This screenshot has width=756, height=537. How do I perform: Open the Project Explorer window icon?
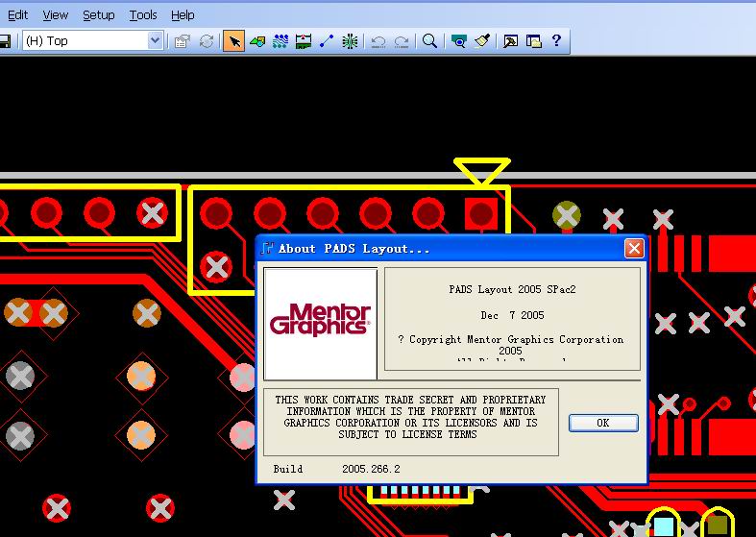534,41
